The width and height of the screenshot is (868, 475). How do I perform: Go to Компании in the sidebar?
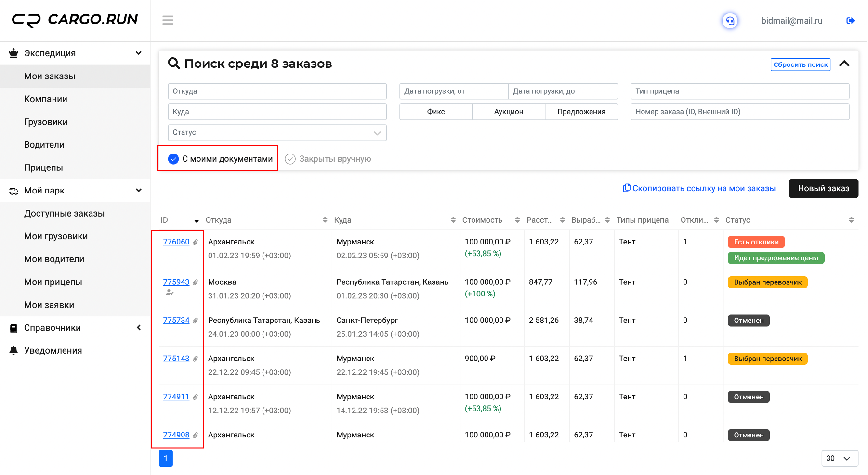pos(46,99)
